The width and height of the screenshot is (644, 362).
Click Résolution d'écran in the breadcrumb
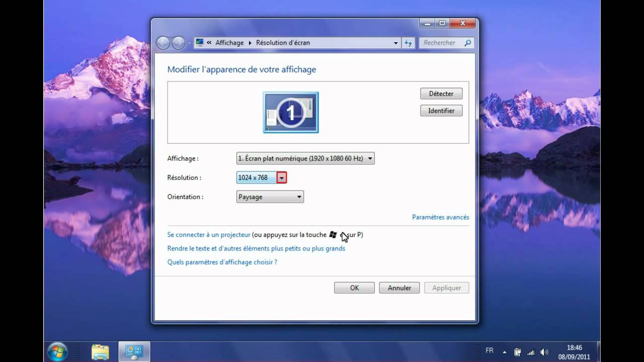283,43
